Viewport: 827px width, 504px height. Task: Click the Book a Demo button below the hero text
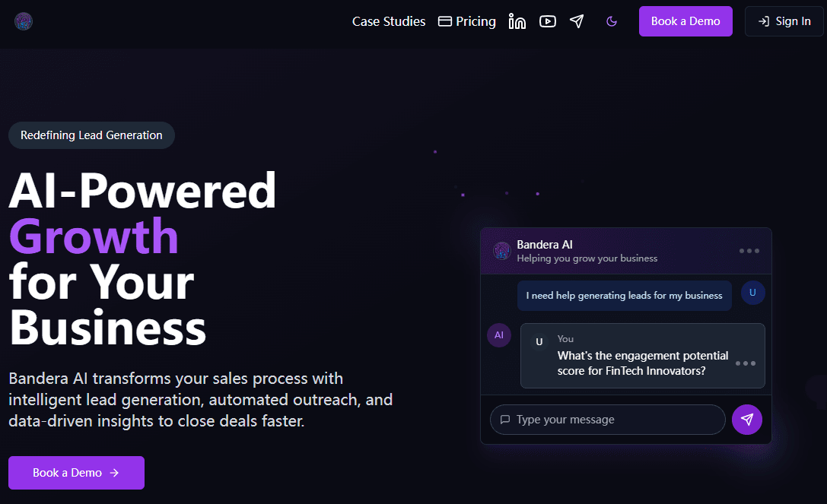pos(77,473)
